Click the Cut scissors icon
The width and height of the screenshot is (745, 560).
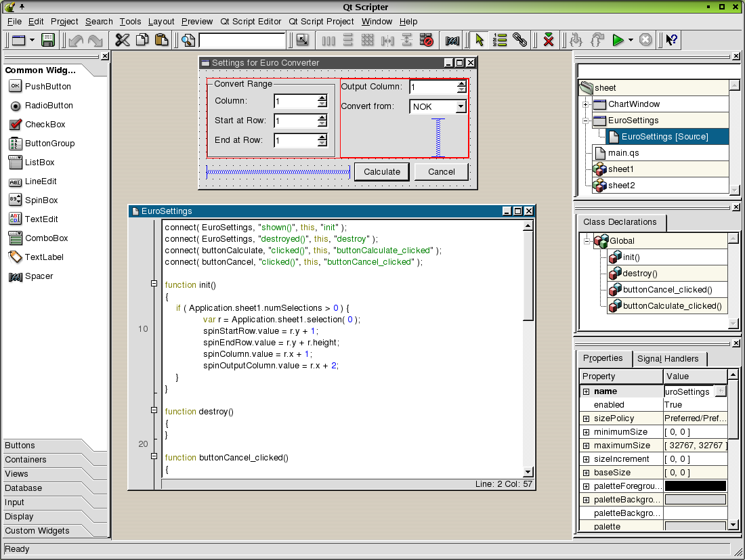click(x=123, y=41)
